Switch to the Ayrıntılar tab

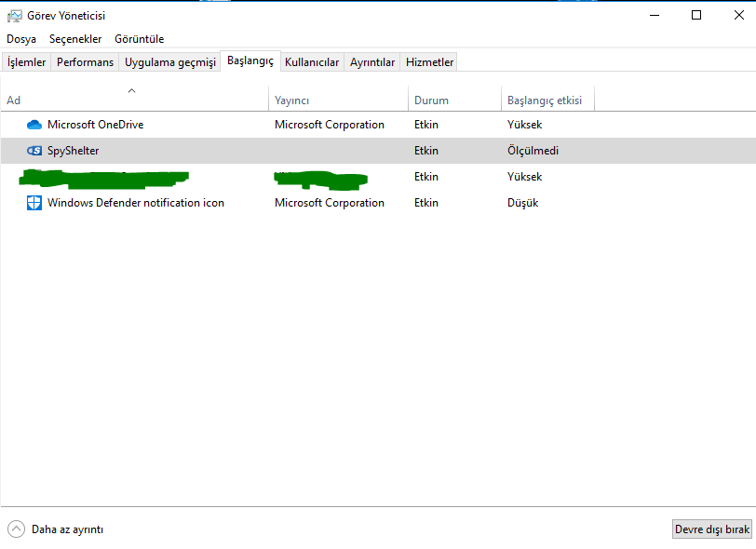click(372, 62)
